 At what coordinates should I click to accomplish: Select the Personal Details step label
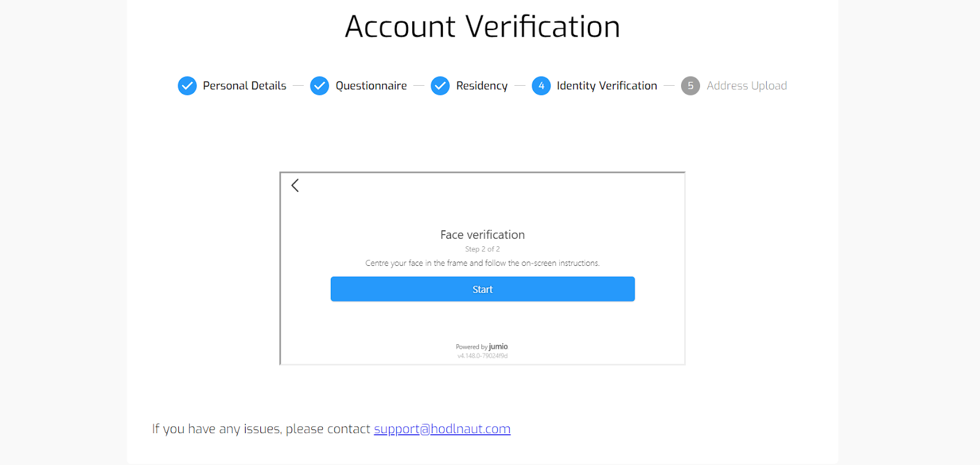244,86
